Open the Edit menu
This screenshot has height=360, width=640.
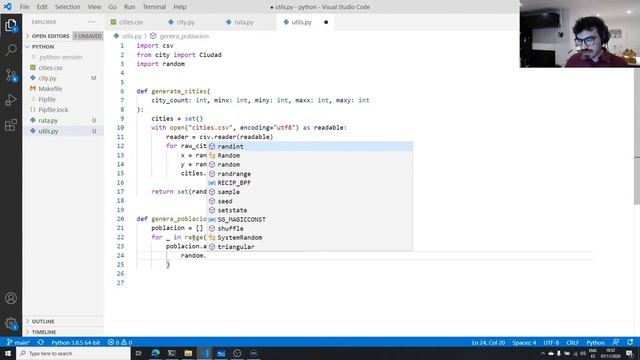[42, 7]
